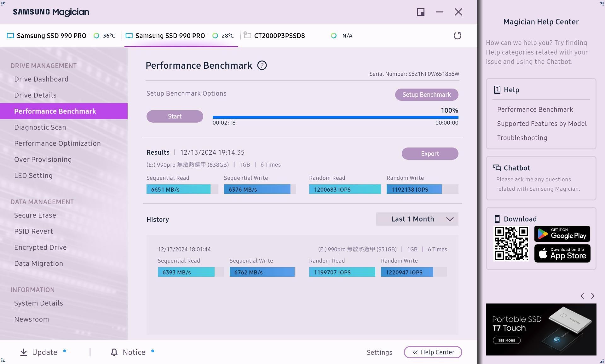Click the 1192138 IOPS Random Write bar

click(x=422, y=189)
